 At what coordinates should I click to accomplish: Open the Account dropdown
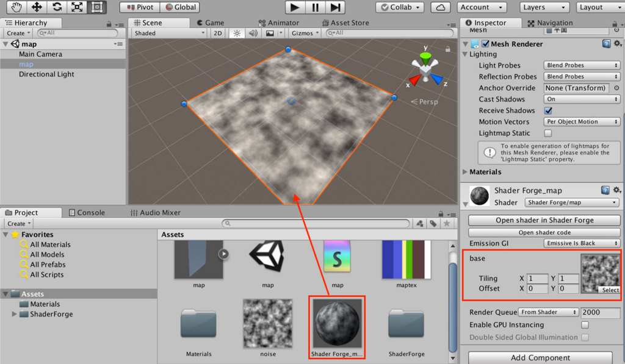[x=482, y=7]
